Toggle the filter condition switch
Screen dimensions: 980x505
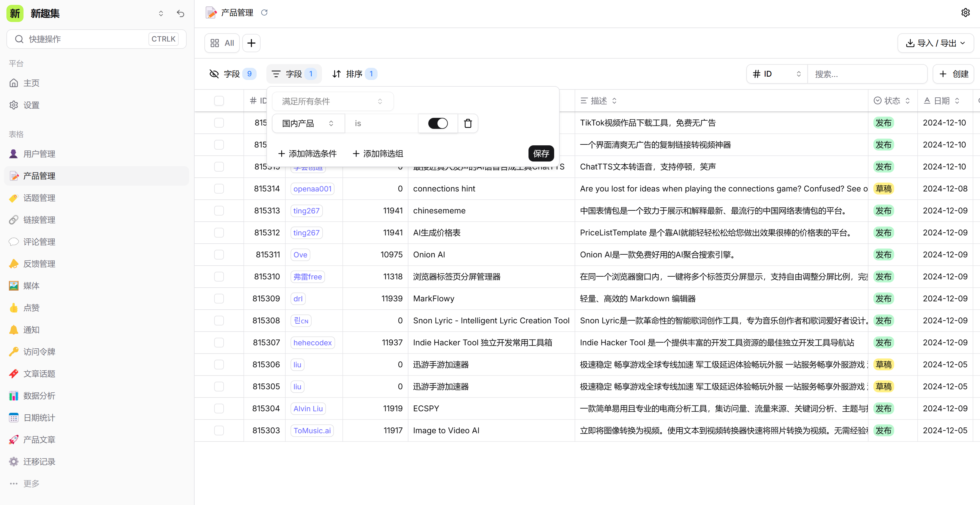(x=437, y=123)
